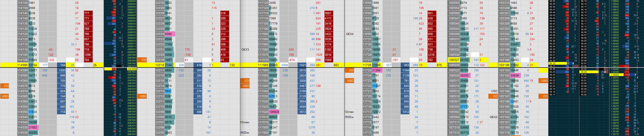644x136 pixels.
Task: Select the blue bid cell 3000 at 111'050
Action: click(x=303, y=80)
